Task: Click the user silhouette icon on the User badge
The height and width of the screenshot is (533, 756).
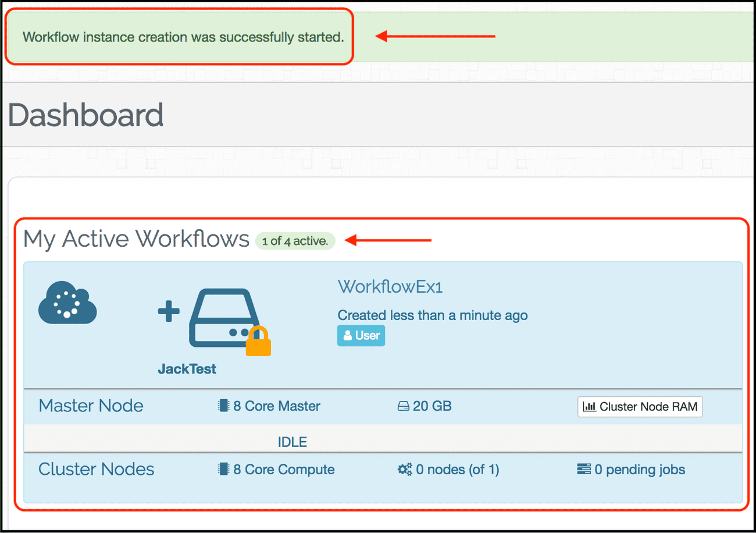Action: (348, 335)
